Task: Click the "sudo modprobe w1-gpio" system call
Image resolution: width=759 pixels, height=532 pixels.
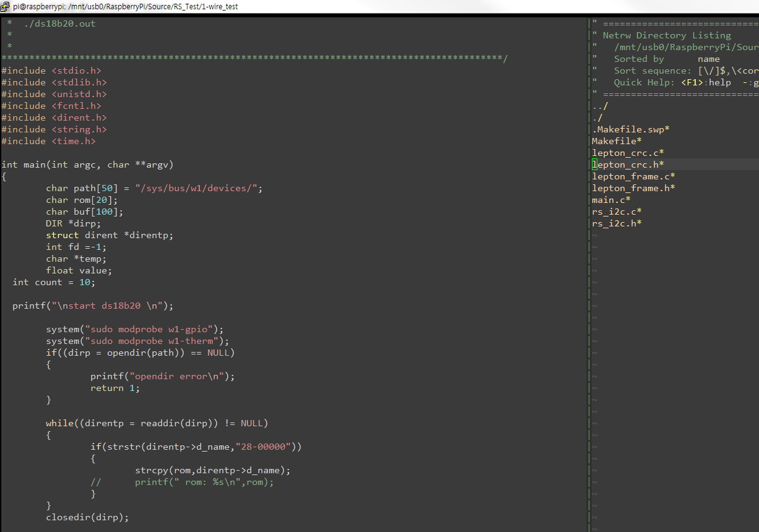Action: [x=135, y=329]
